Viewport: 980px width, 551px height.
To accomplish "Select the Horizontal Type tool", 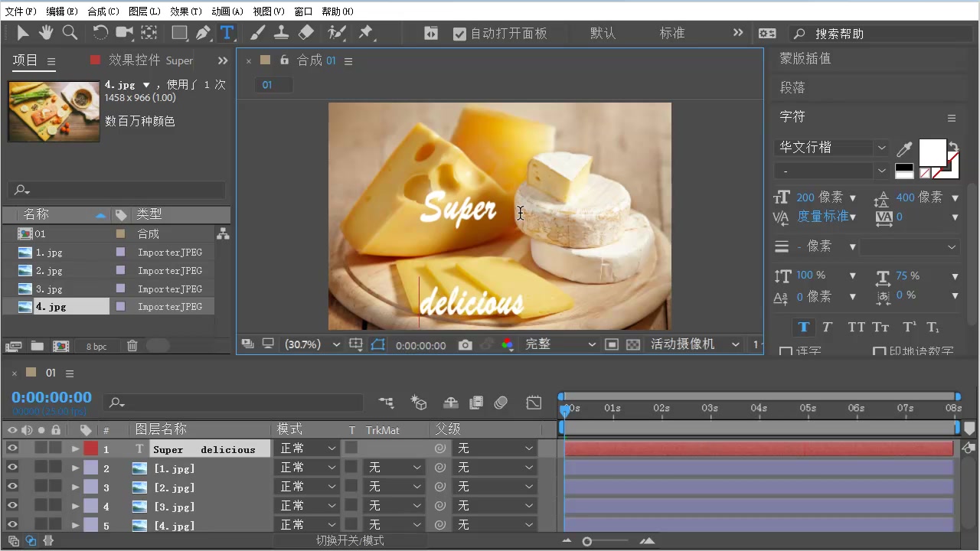I will 227,33.
